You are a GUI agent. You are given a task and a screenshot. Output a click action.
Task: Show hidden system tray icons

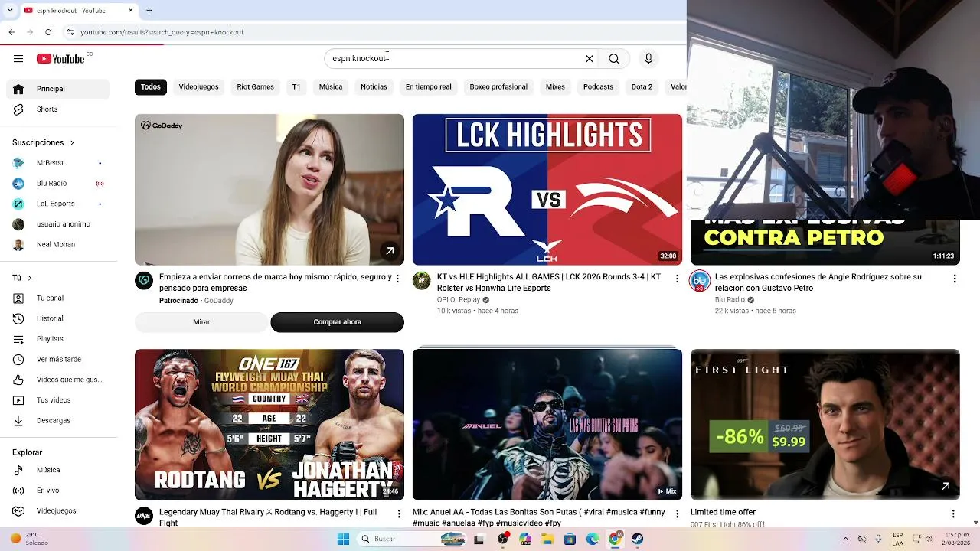pos(845,539)
